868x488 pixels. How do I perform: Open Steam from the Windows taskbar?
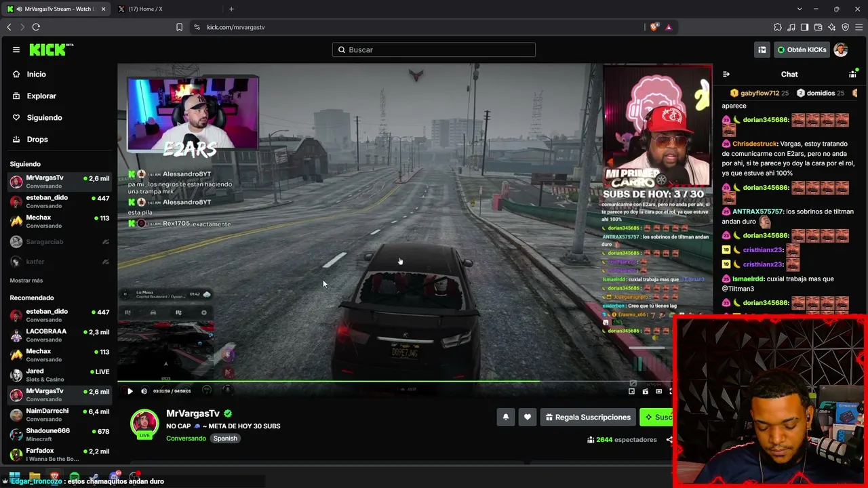[x=95, y=477]
